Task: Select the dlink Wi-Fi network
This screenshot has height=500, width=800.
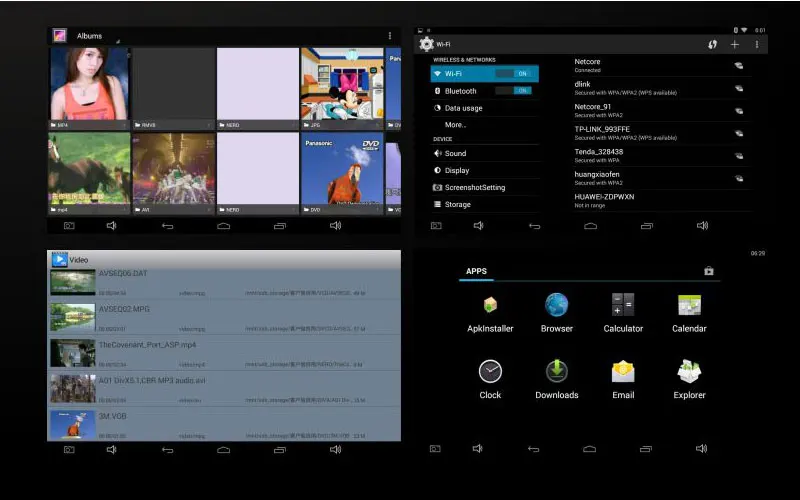Action: click(661, 88)
